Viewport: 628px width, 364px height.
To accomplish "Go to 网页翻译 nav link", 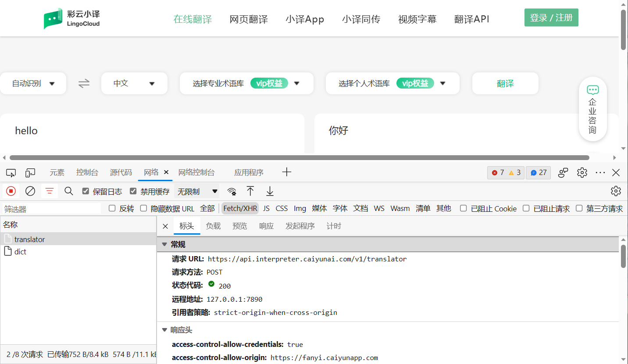I will coord(249,19).
